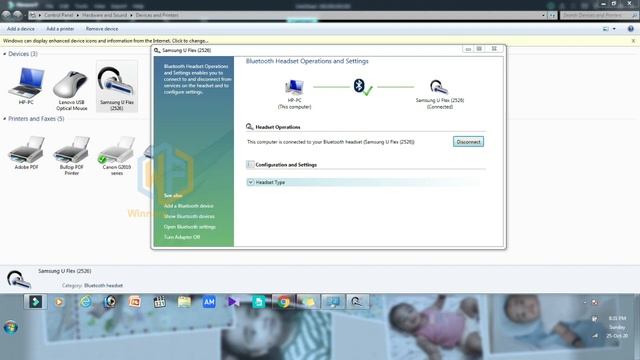Select the Adobe PDF printer
Viewport: 640px width, 360px height.
(x=27, y=149)
